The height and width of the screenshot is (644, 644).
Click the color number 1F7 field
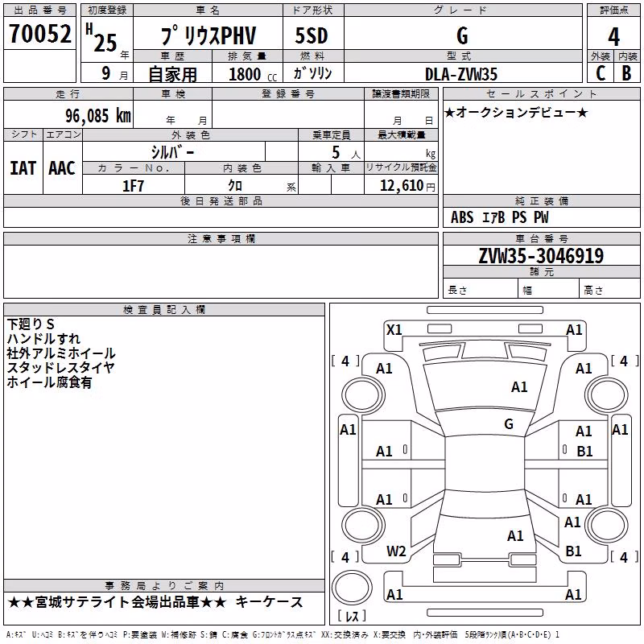pyautogui.click(x=134, y=185)
